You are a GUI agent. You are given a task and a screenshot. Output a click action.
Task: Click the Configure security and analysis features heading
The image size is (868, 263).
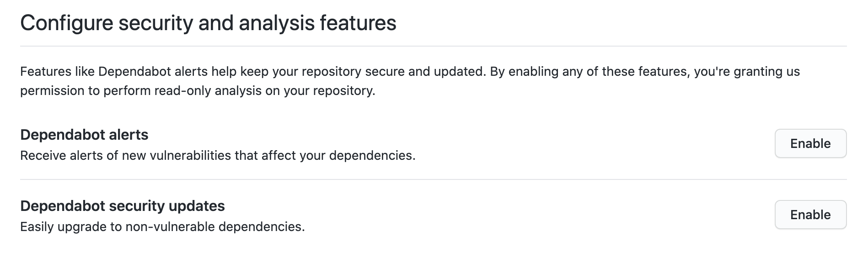pos(208,23)
